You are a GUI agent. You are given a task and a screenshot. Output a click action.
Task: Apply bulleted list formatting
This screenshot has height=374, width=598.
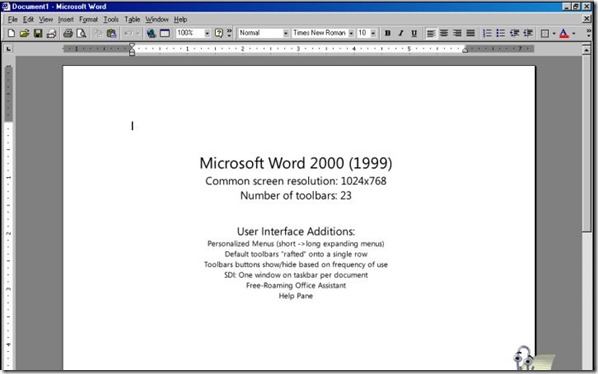click(500, 33)
